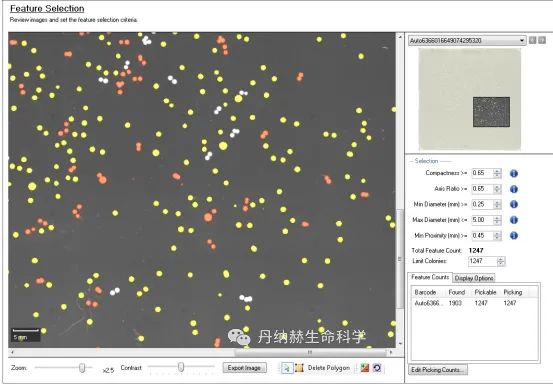Click the plate overview thumbnail
The width and height of the screenshot is (553, 384).
click(x=469, y=99)
